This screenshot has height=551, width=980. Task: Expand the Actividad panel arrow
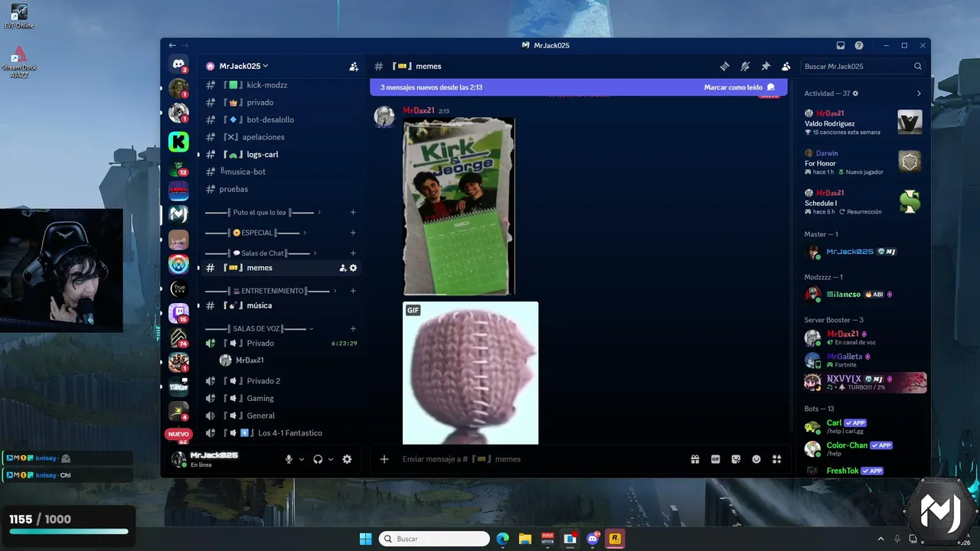(x=919, y=93)
